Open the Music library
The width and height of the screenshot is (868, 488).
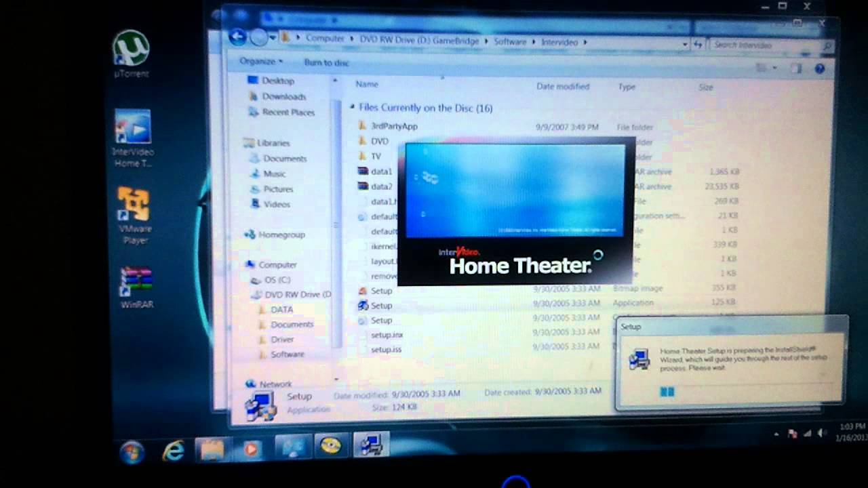[x=268, y=174]
